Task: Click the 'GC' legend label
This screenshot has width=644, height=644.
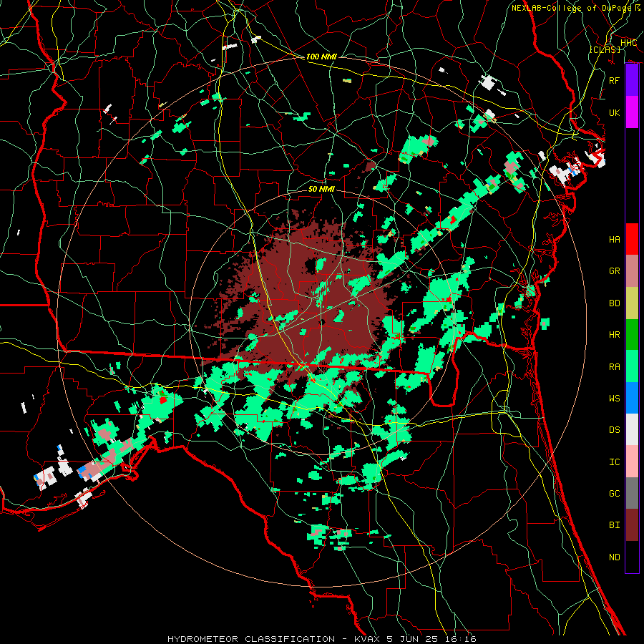Action: point(615,493)
